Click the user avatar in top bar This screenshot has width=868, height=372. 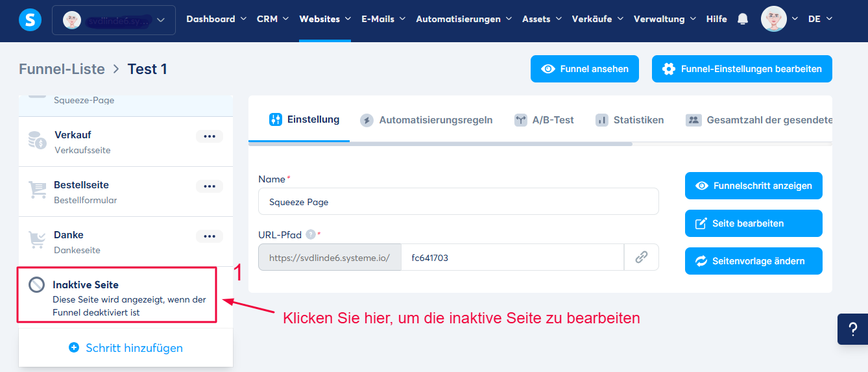coord(773,19)
